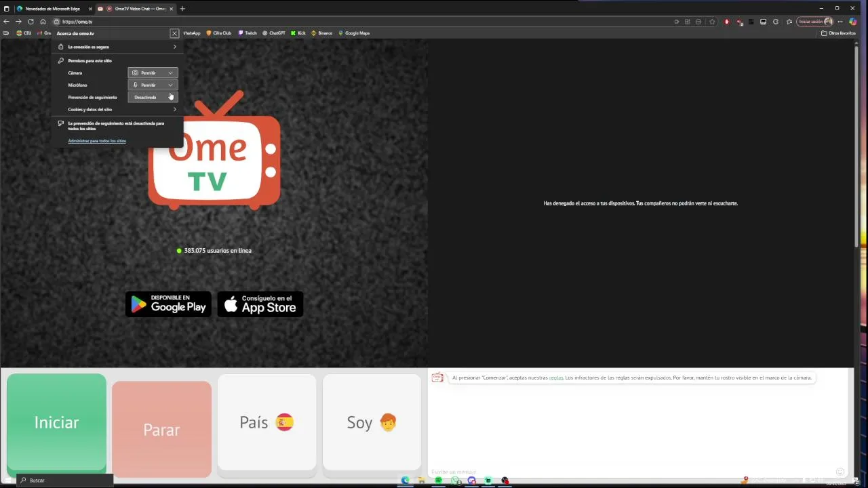Open the Binance bookmark

pyautogui.click(x=322, y=33)
